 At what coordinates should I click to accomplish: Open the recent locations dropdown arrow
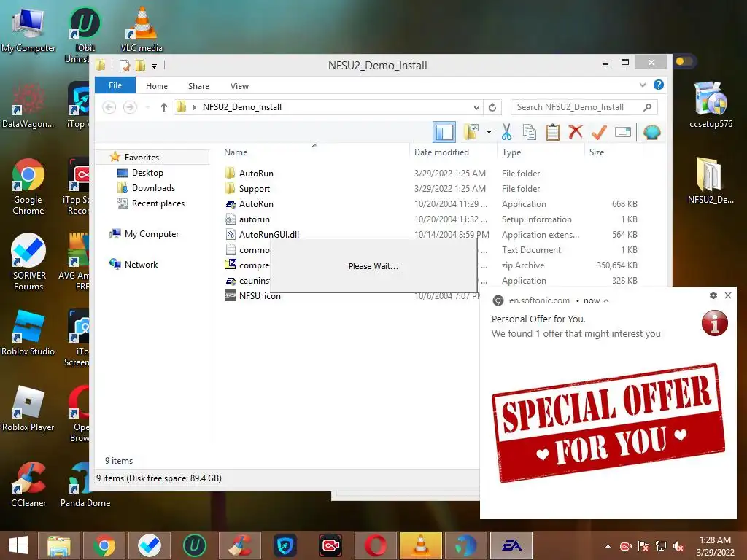tap(148, 107)
